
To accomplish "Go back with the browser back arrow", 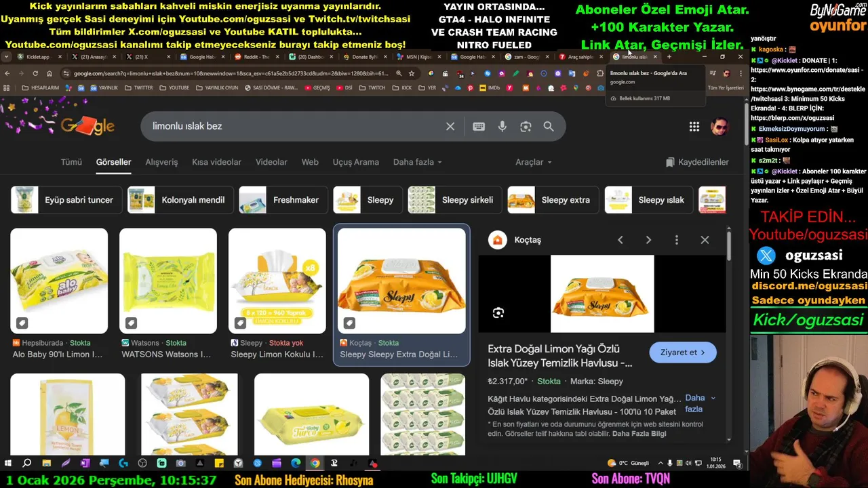I will pyautogui.click(x=7, y=73).
